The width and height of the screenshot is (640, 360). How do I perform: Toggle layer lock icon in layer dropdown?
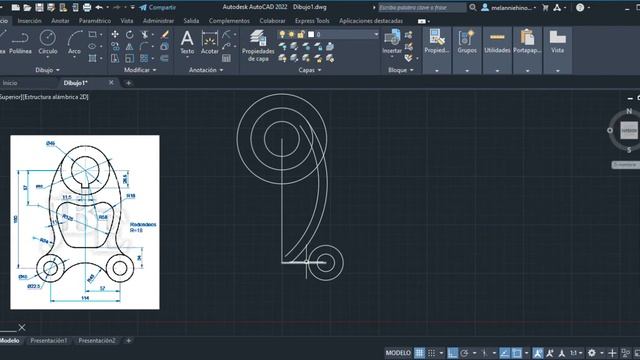pyautogui.click(x=301, y=34)
